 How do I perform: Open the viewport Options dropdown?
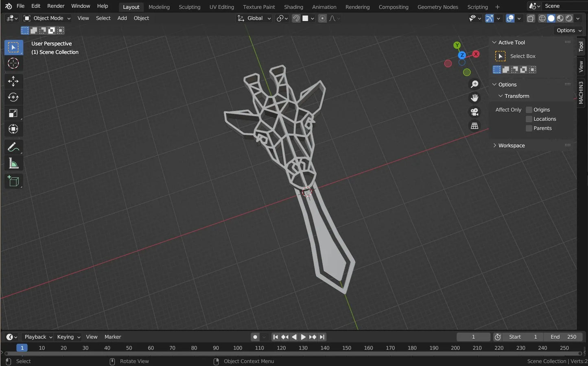(x=569, y=30)
